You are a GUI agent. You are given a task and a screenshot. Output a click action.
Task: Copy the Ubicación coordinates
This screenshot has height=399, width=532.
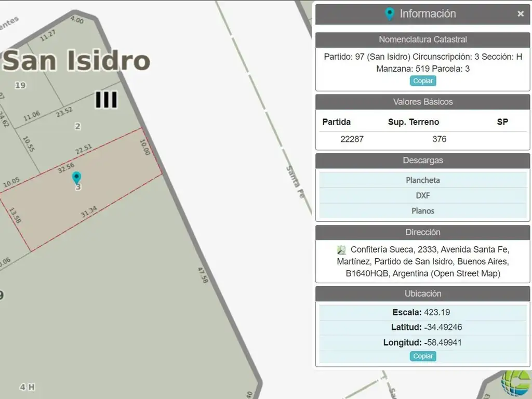(x=423, y=356)
